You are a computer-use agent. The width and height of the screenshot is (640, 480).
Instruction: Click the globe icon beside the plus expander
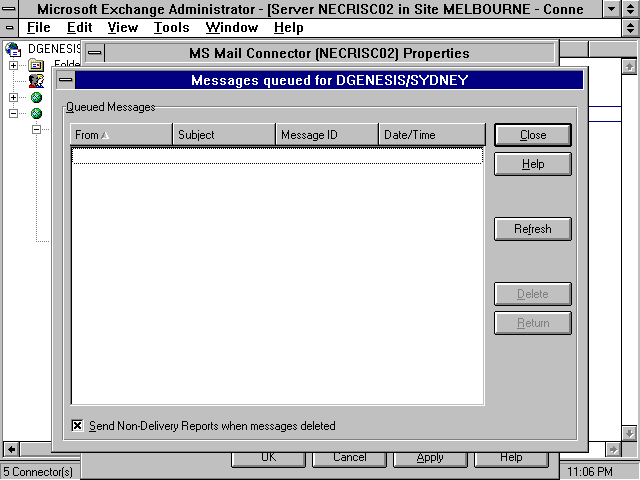36,97
